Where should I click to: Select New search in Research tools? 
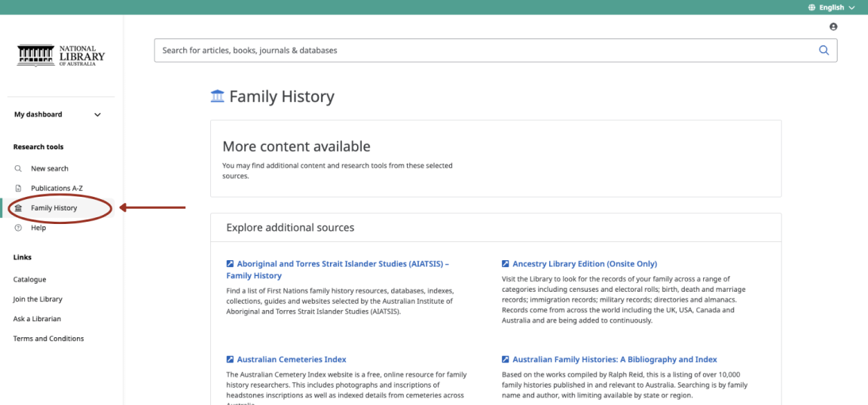50,168
